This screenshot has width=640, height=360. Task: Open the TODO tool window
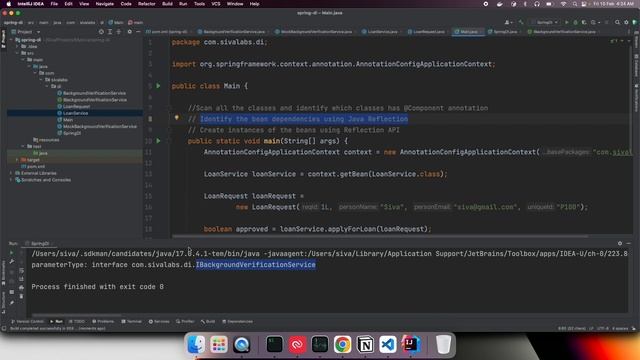77,322
